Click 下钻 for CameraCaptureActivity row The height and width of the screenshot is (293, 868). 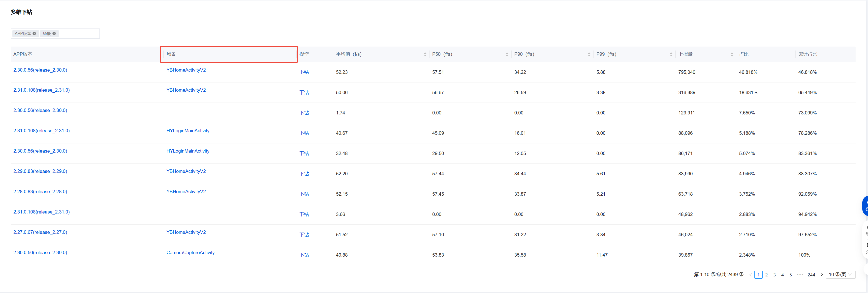(x=304, y=255)
